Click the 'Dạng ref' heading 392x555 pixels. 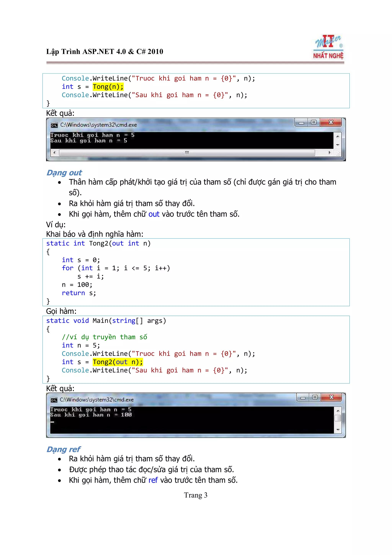(63, 449)
